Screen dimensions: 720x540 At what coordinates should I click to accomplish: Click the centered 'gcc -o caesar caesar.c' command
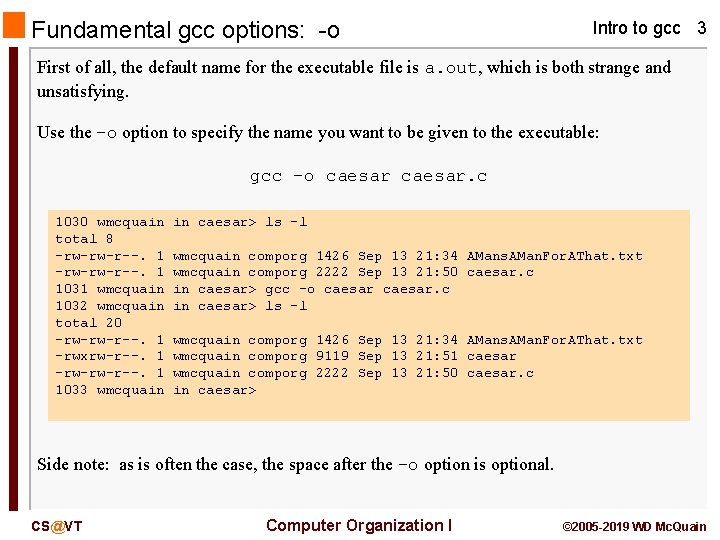(x=368, y=176)
